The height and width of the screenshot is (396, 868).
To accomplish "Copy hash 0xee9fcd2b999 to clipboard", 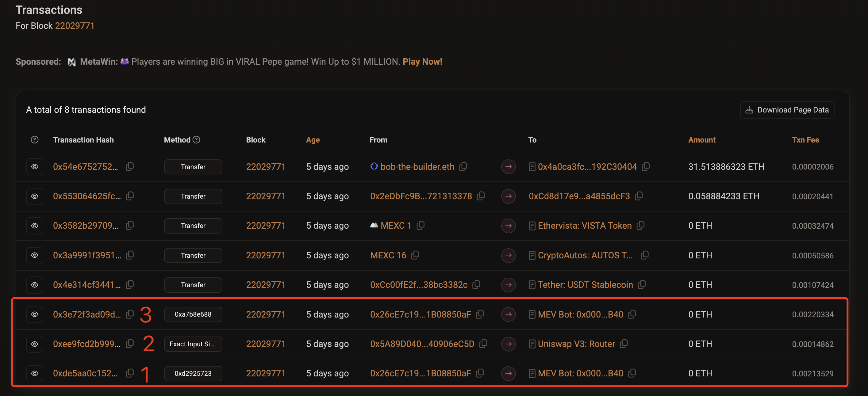I will pyautogui.click(x=130, y=344).
